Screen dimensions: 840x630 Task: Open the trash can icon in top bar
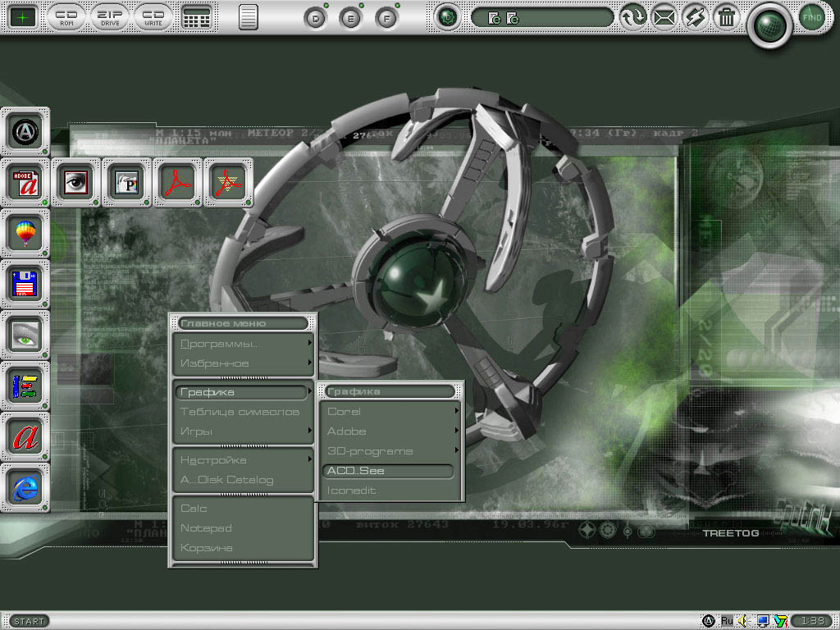coord(727,16)
